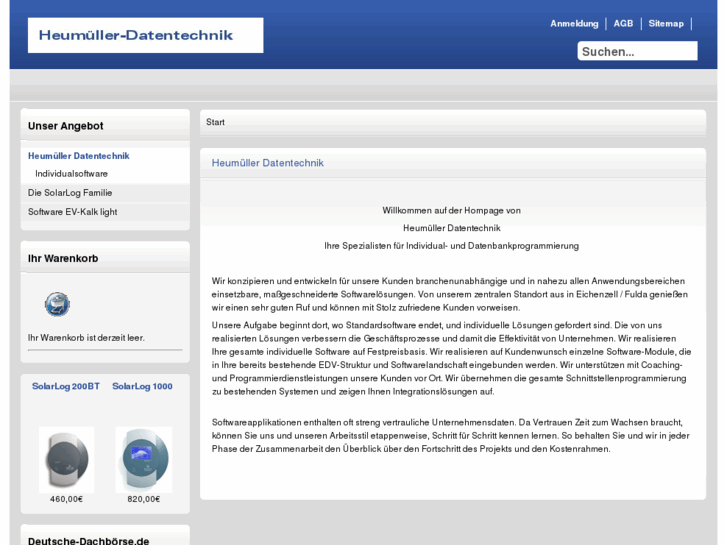Image resolution: width=727 pixels, height=545 pixels.
Task: Click the Ihr Warenkorb panel heading
Action: click(63, 258)
